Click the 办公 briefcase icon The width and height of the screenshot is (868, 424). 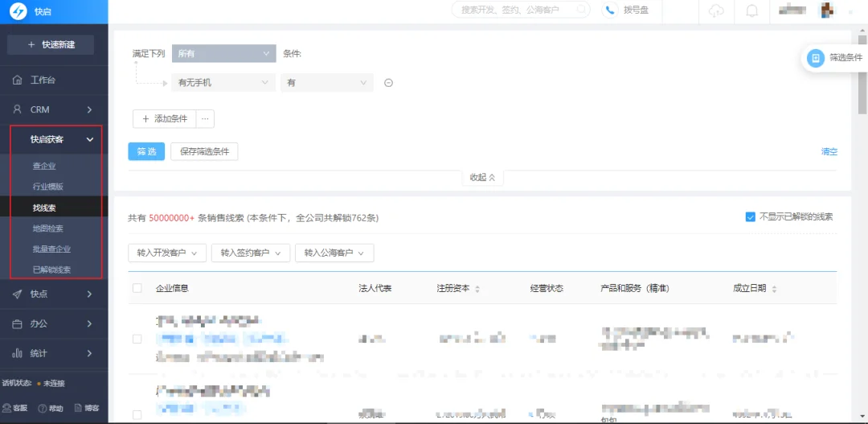pos(18,323)
